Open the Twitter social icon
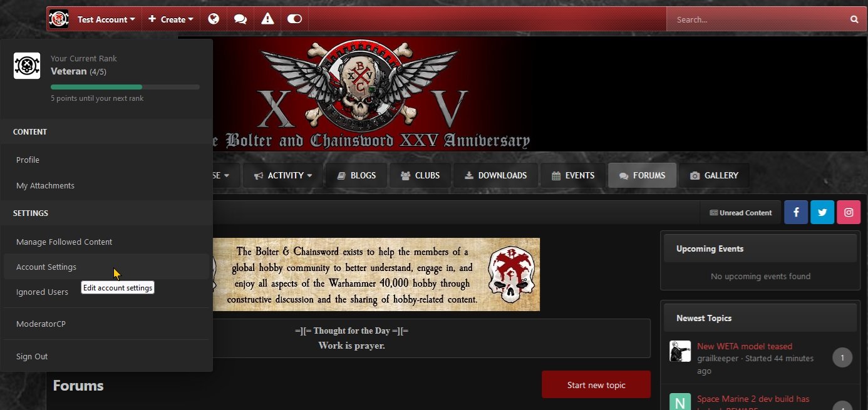Image resolution: width=868 pixels, height=410 pixels. pyautogui.click(x=822, y=212)
